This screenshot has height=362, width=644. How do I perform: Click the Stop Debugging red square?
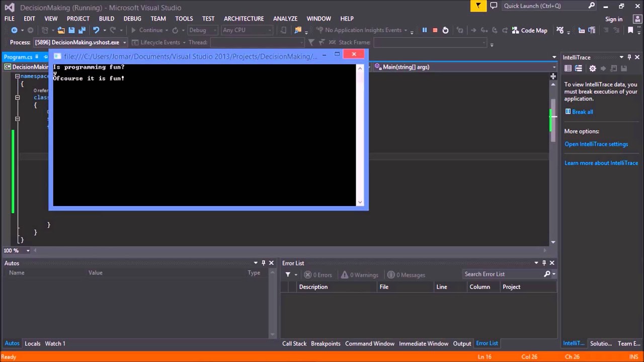(x=435, y=30)
